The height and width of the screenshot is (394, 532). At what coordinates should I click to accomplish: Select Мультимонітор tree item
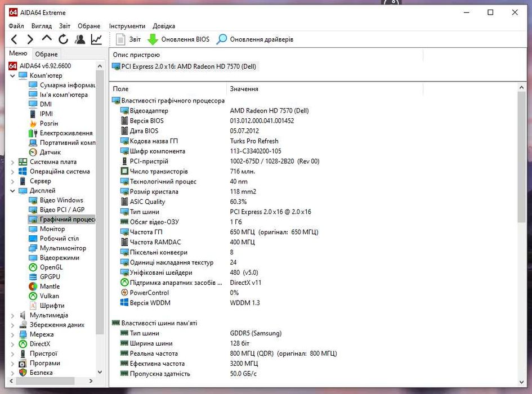(x=57, y=248)
